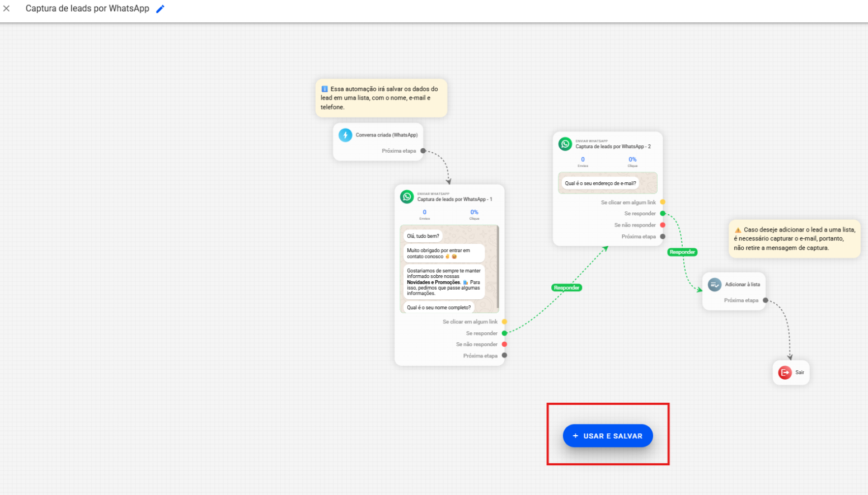Click yellow Se clicar em algum link connector on node 2
868x495 pixels.
pos(663,202)
